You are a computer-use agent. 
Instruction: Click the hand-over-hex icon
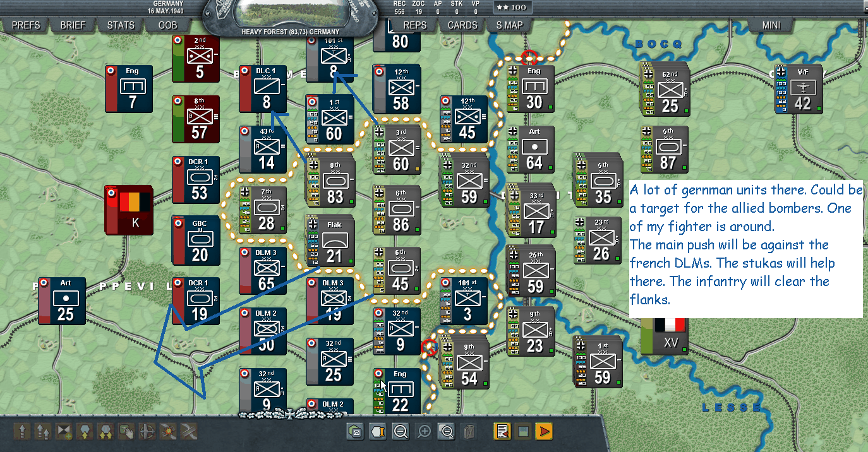(127, 432)
